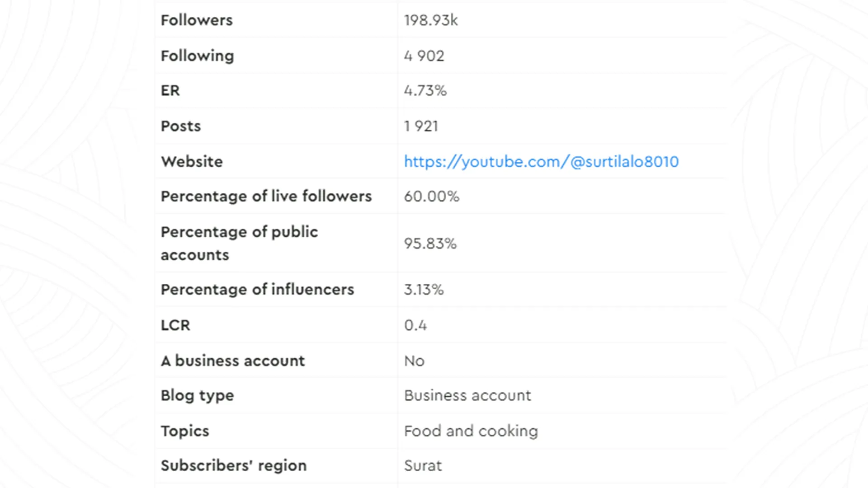Screen dimensions: 868x488
Task: Select the 198.93k followers value
Action: point(431,20)
